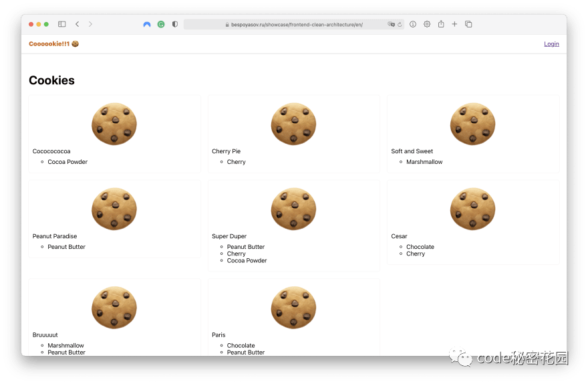Click the Login link

click(551, 44)
